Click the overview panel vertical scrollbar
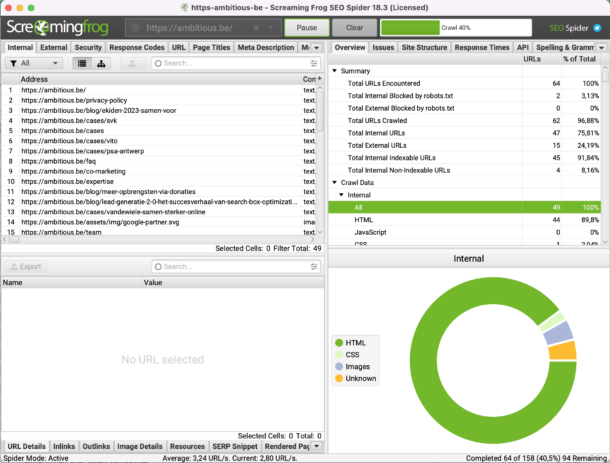The image size is (610, 463). [x=605, y=155]
